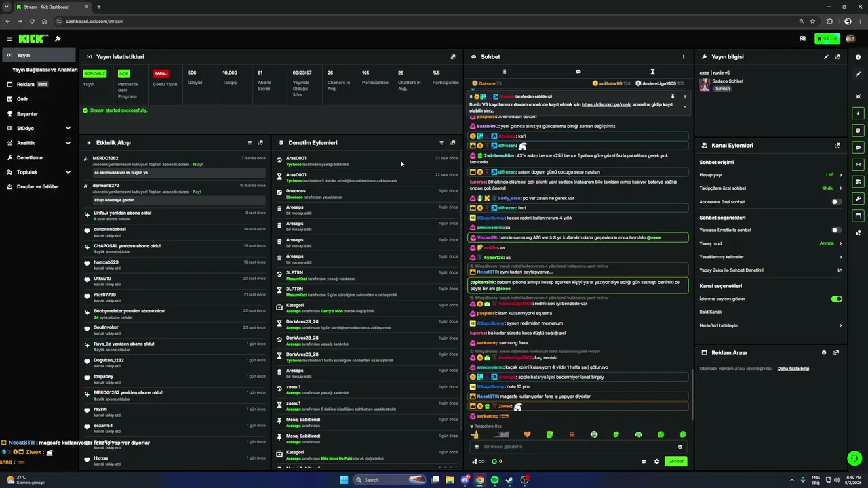868x488 pixels.
Task: Open Takipçilere özel sohbet duration options
Action: coord(770,188)
